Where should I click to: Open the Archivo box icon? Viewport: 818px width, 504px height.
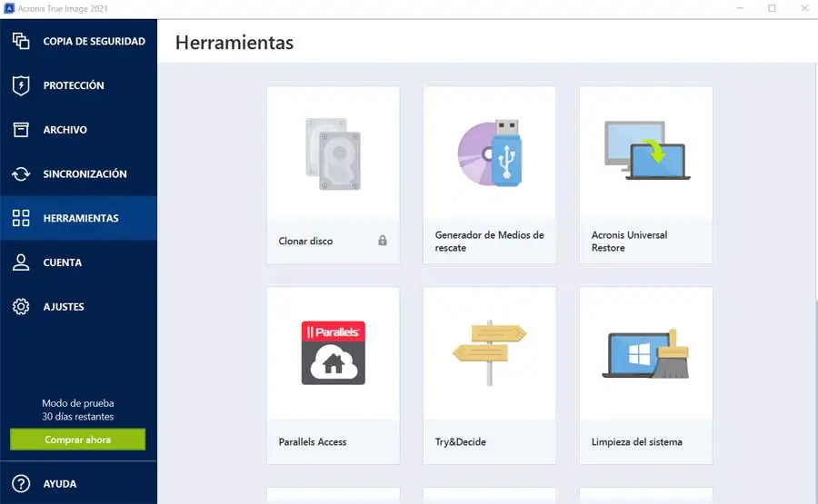click(21, 130)
